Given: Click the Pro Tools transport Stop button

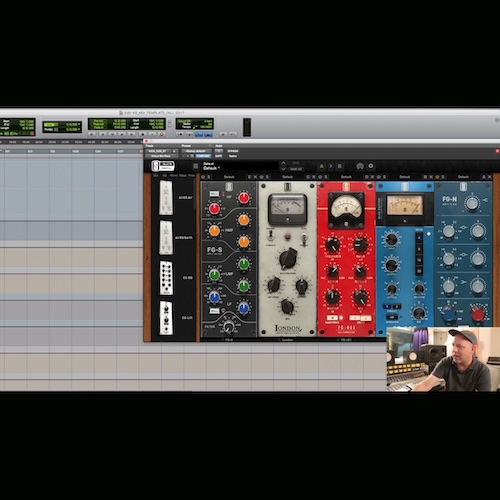Looking at the screenshot, I should (142, 134).
